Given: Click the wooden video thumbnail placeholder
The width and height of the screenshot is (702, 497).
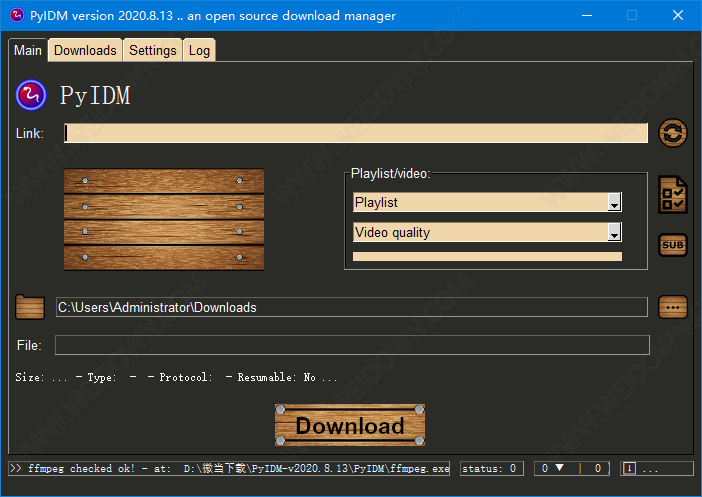Looking at the screenshot, I should [x=164, y=219].
